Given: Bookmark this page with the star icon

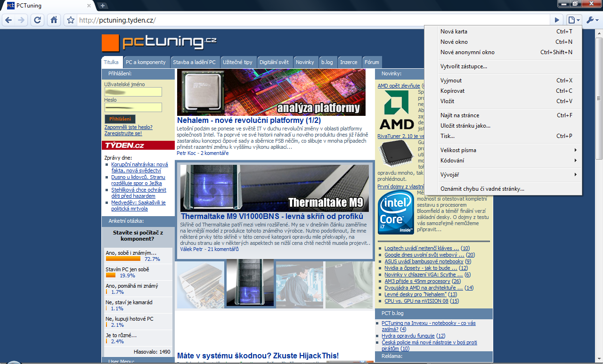Looking at the screenshot, I should click(x=71, y=20).
